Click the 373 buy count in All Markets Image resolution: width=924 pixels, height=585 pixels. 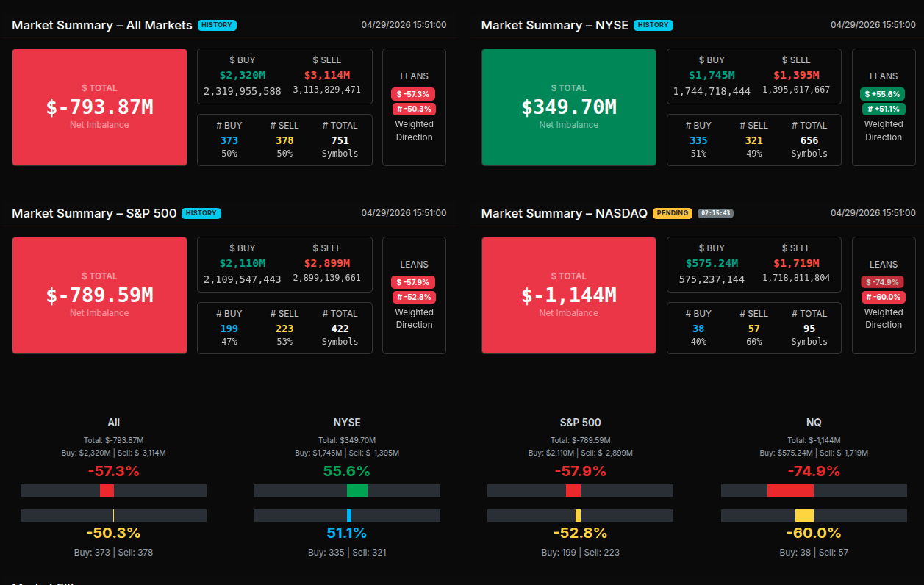[229, 140]
